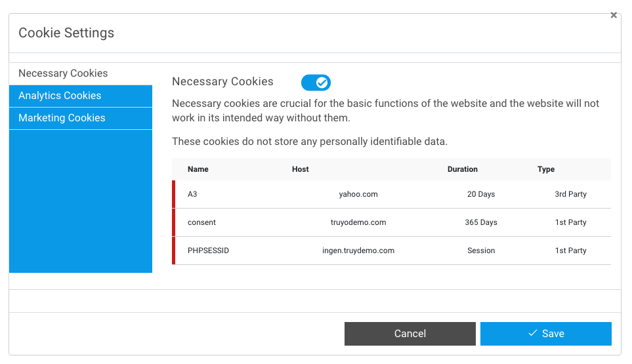This screenshot has height=364, width=632.
Task: Click the yahoo.com host cell
Action: 358,194
